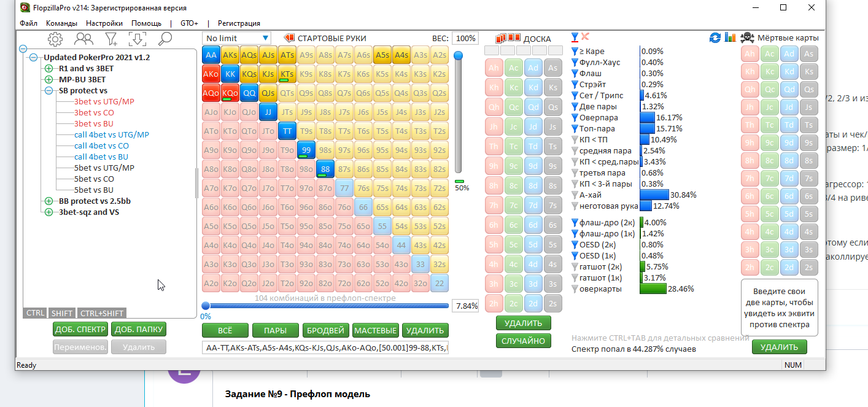Open the Команды menu
Screen dimensions: 868x407
click(x=61, y=23)
